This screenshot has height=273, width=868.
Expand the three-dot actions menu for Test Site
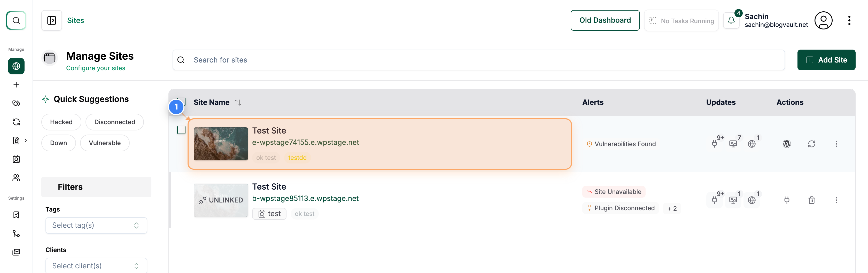click(x=837, y=144)
